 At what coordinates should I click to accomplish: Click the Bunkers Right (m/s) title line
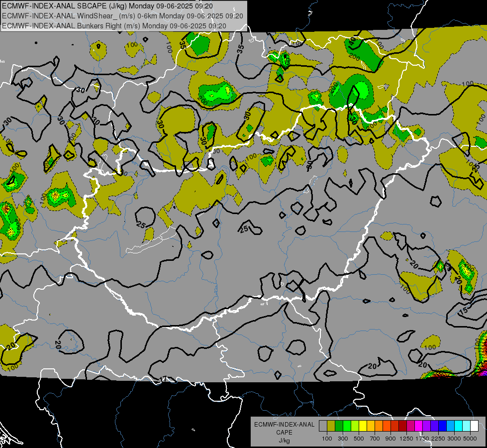[114, 26]
